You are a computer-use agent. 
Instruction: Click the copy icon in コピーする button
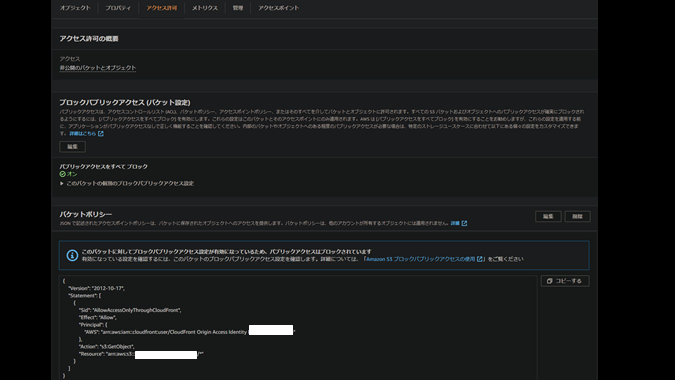[549, 281]
